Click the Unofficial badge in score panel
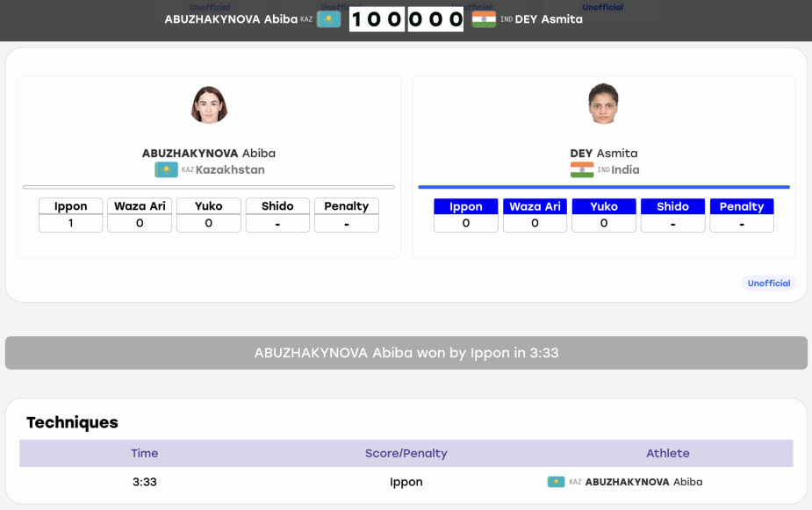This screenshot has width=812, height=510. pos(768,284)
